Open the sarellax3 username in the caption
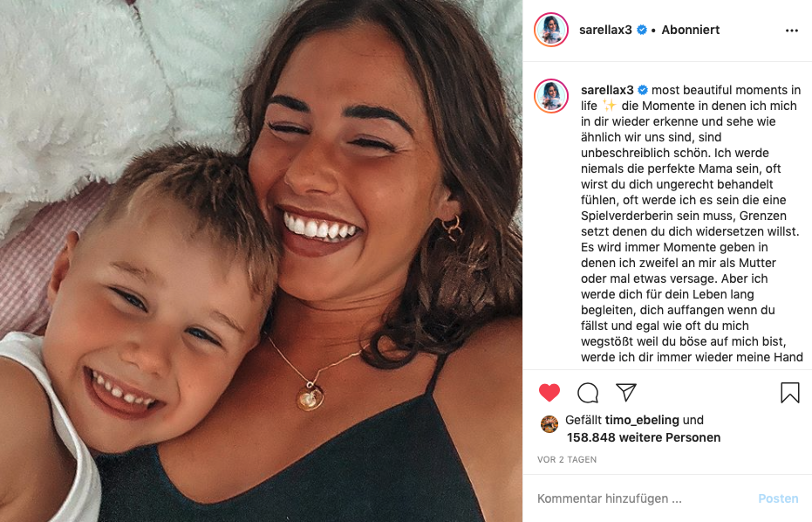Viewport: 812px width, 522px height. [607, 90]
